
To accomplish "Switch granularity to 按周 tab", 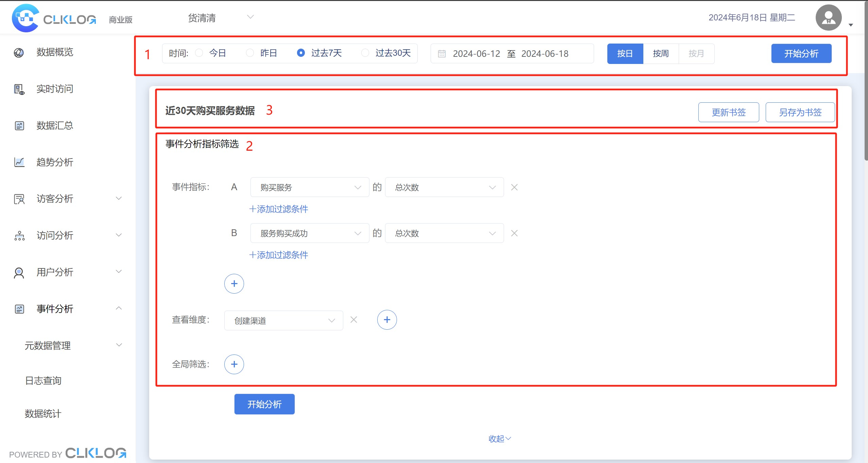I will (661, 54).
